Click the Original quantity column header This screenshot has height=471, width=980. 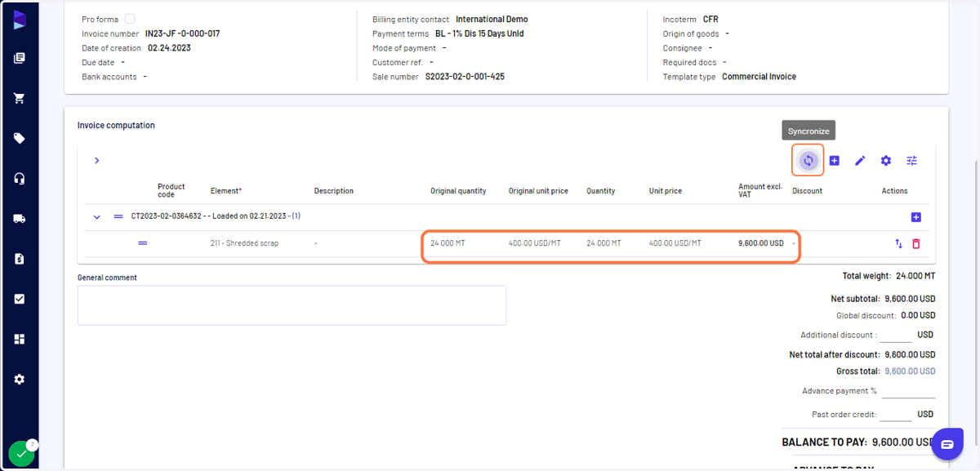tap(458, 191)
